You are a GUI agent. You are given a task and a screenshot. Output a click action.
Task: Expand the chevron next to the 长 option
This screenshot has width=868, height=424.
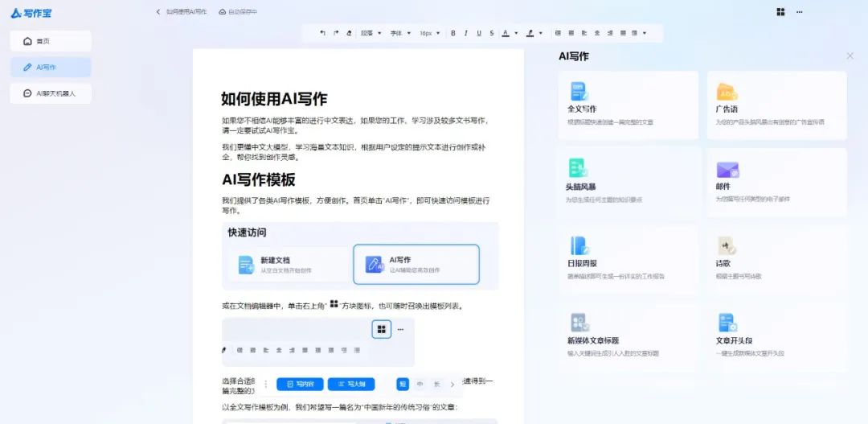click(452, 384)
